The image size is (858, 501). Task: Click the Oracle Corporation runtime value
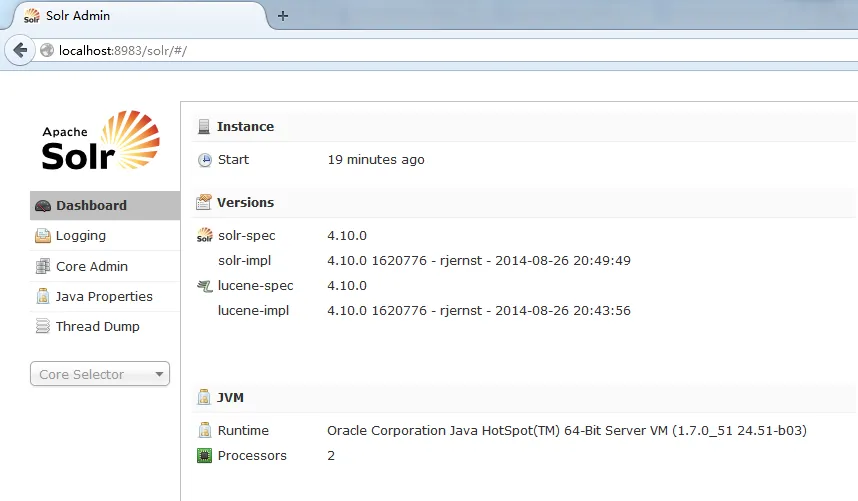point(567,431)
